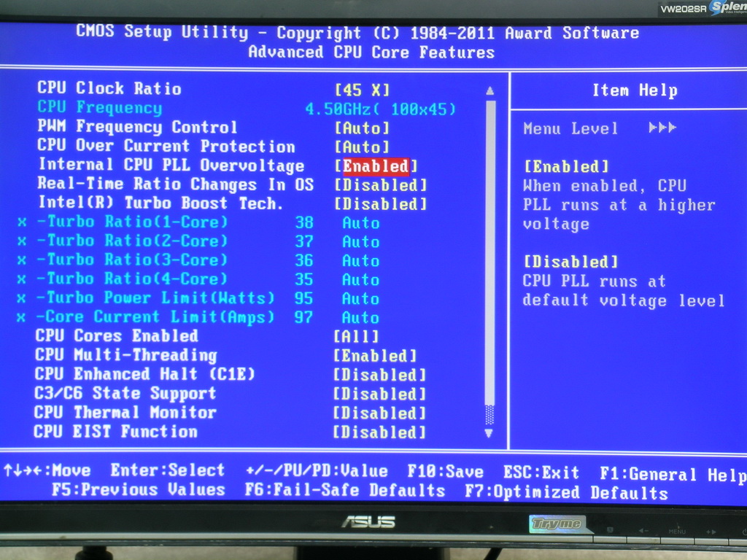Select the CPU Clock Ratio label

click(x=109, y=88)
